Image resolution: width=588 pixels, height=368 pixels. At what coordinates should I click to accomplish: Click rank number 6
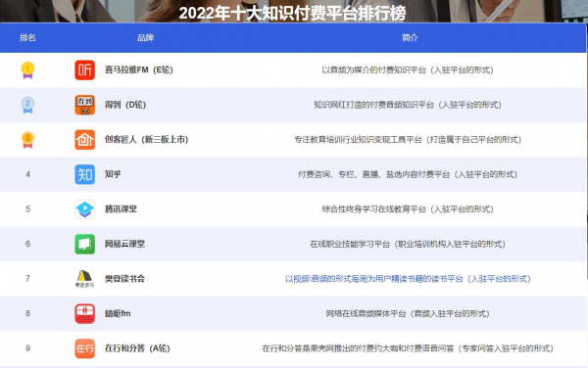pyautogui.click(x=27, y=244)
